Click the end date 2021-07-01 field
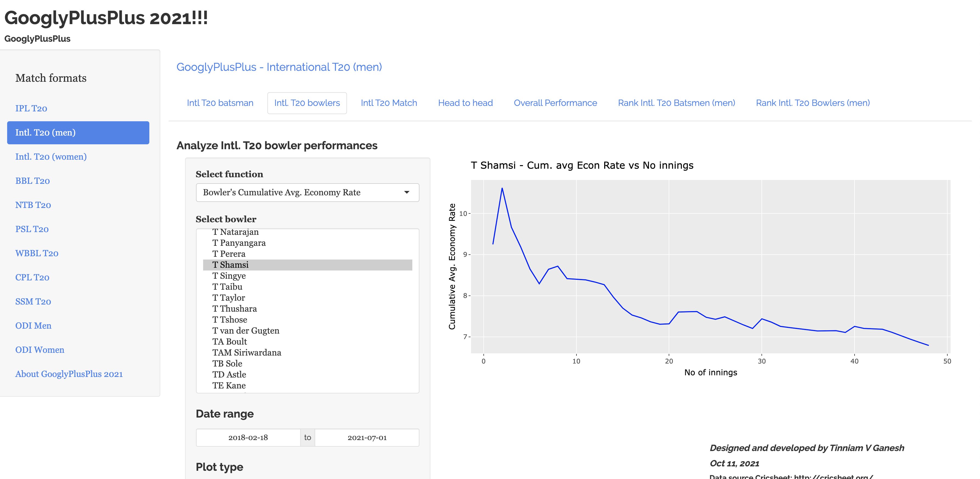Screen dimensions: 980x479 click(367, 438)
